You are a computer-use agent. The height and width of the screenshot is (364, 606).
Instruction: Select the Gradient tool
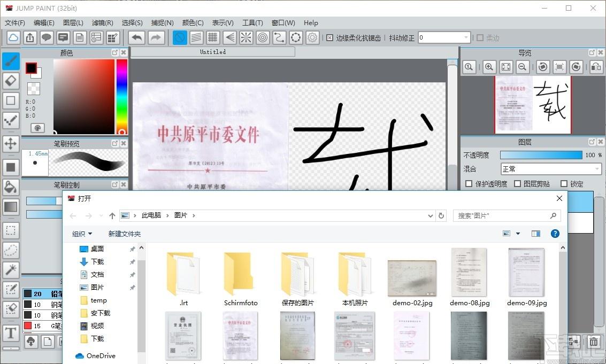[11, 207]
